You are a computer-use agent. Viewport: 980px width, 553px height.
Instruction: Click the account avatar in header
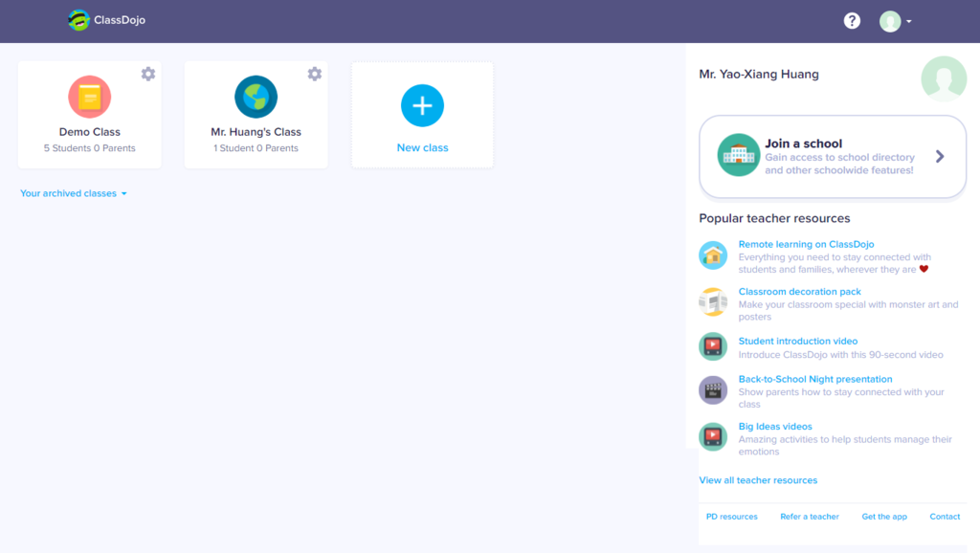point(890,21)
